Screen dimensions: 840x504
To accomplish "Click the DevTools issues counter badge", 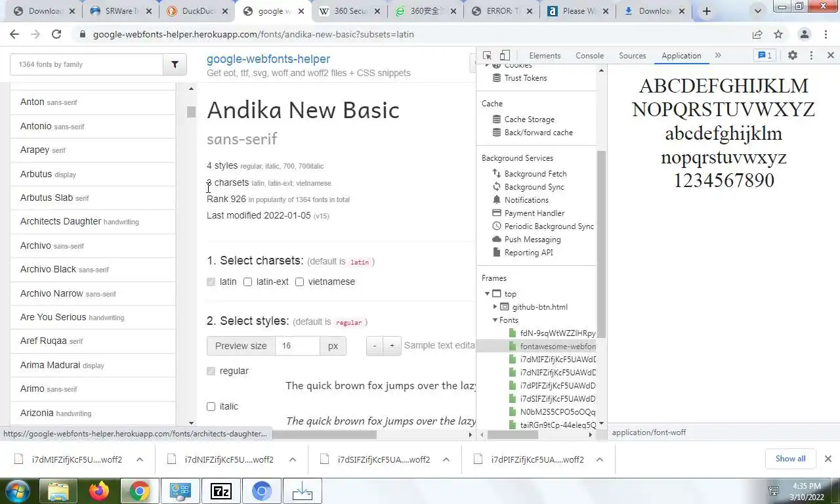I will [765, 56].
